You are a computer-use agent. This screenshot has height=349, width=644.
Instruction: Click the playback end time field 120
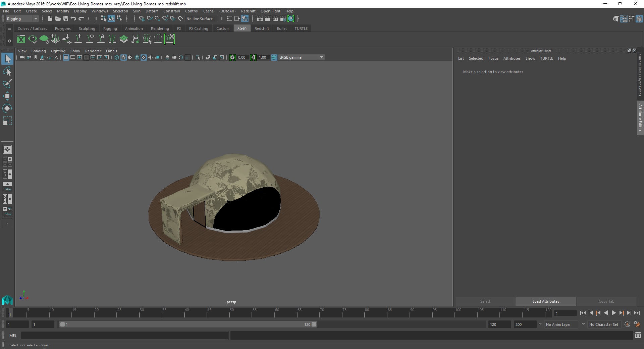point(499,325)
